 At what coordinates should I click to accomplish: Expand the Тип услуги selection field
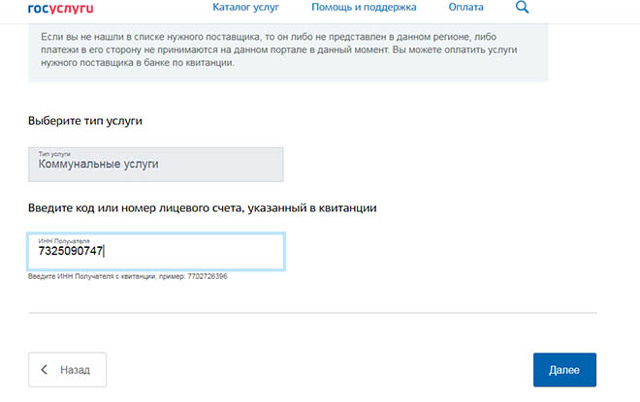[155, 165]
